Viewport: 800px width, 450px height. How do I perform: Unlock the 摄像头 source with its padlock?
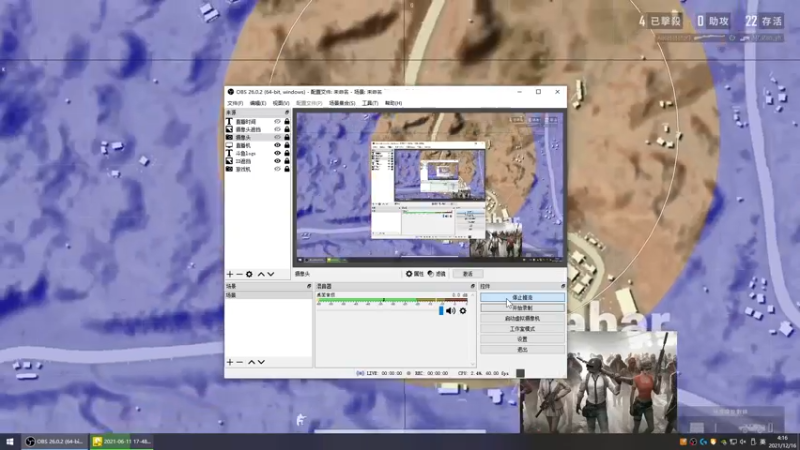click(x=287, y=137)
